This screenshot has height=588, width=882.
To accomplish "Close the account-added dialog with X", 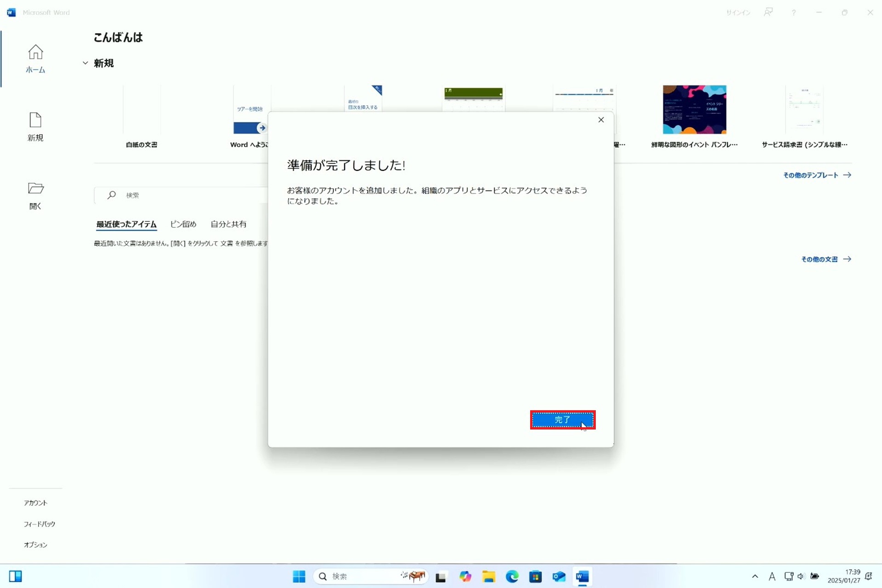I will coord(601,120).
